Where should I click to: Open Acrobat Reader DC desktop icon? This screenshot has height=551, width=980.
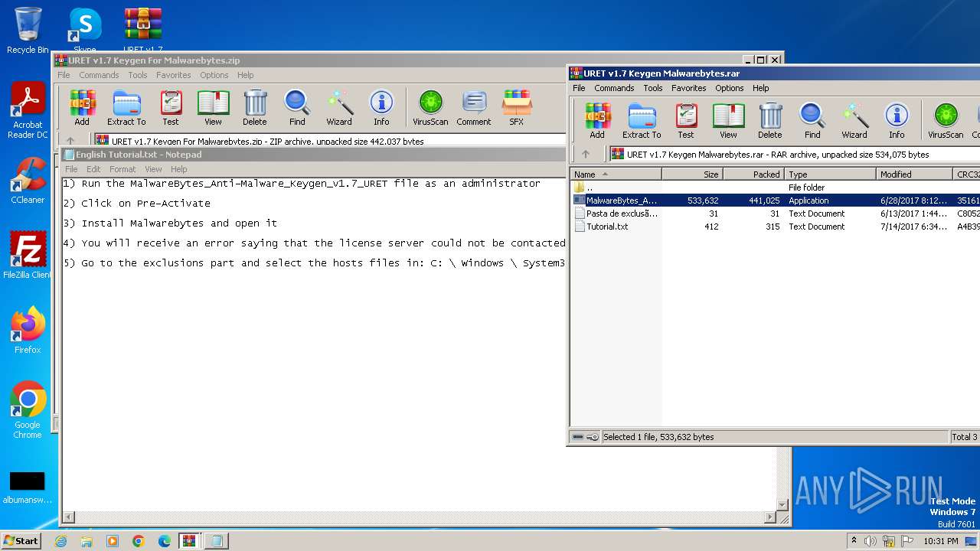click(28, 110)
